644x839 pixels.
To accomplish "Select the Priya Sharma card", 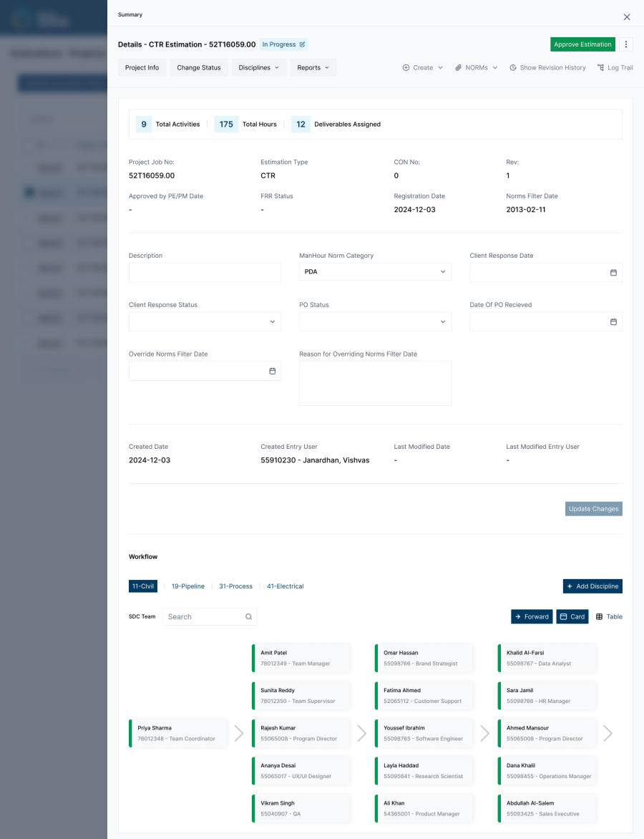I will click(177, 733).
